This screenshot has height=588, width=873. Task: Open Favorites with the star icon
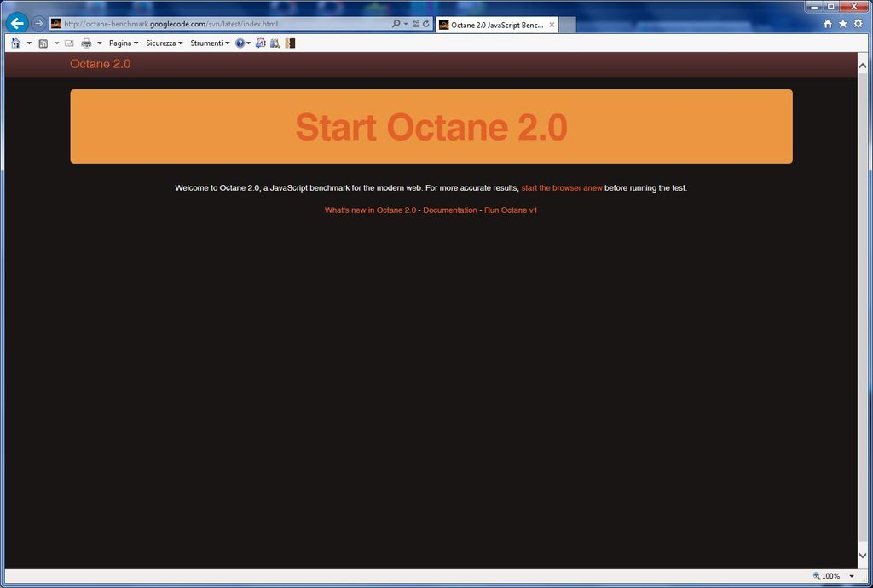click(843, 24)
